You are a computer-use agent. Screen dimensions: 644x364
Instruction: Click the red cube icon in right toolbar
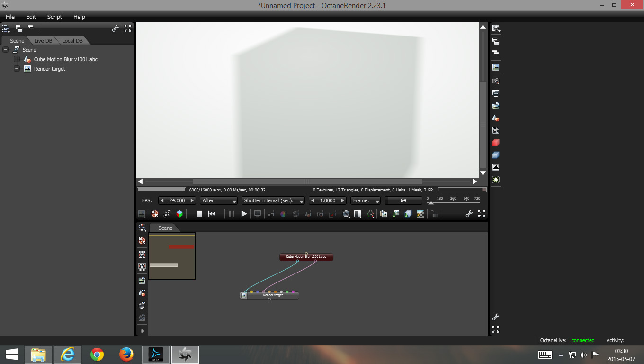coord(496,143)
